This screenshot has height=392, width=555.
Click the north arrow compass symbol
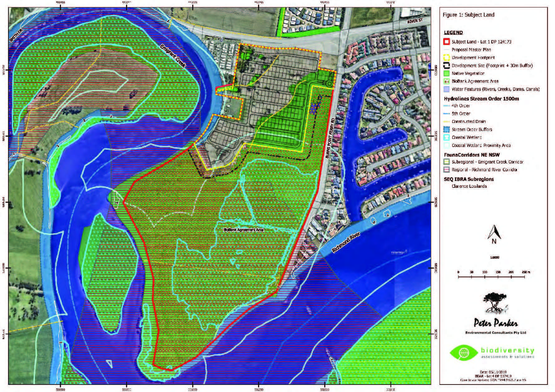494,235
